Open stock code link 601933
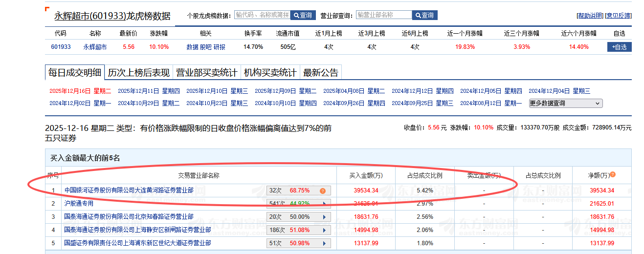The image size is (644, 254). 61,47
